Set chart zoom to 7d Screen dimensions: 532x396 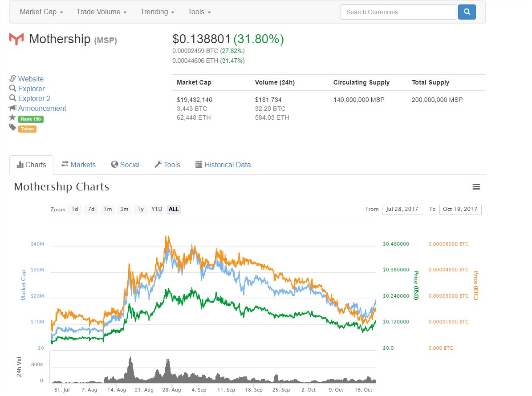[91, 209]
